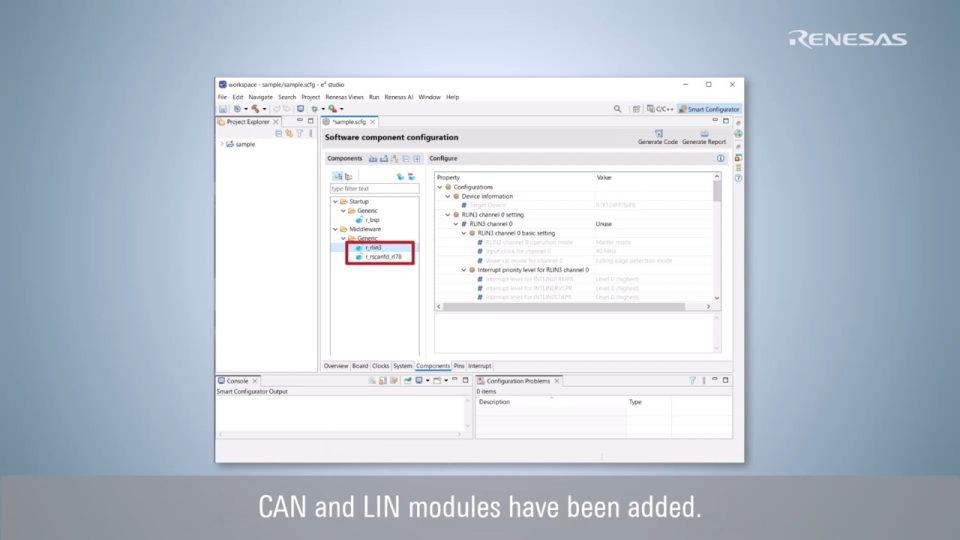Click the filter funnel icon in Project Explorer
Screen dimensions: 960x540
click(300, 133)
